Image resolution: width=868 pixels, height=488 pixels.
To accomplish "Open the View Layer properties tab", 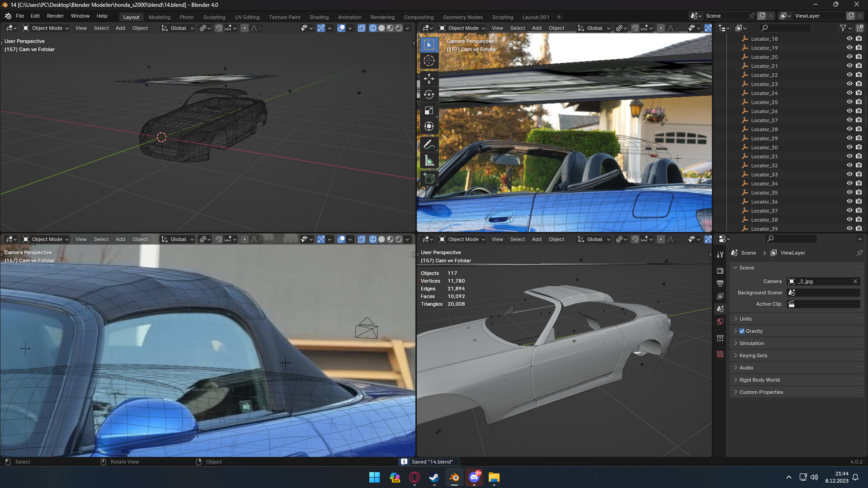I will [720, 296].
